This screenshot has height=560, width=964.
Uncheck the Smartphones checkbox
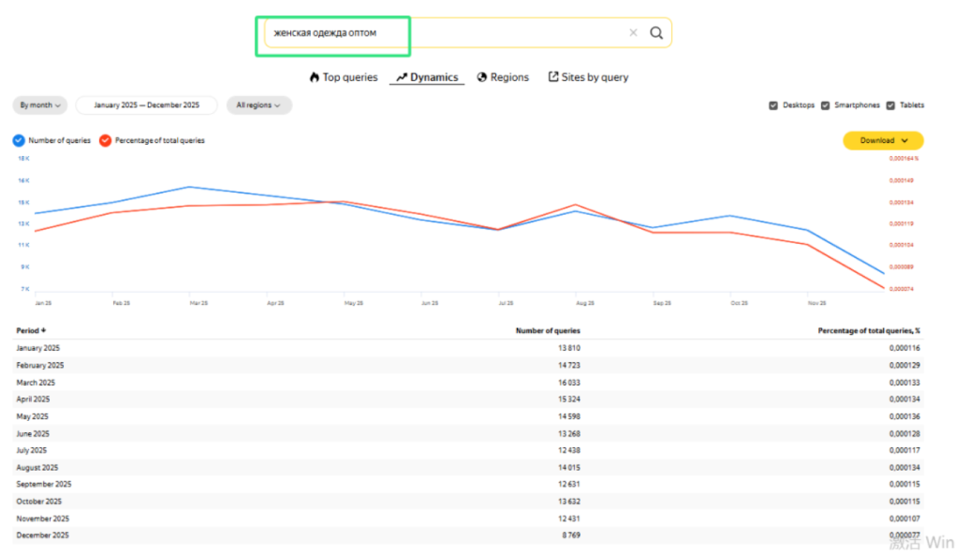pos(825,105)
